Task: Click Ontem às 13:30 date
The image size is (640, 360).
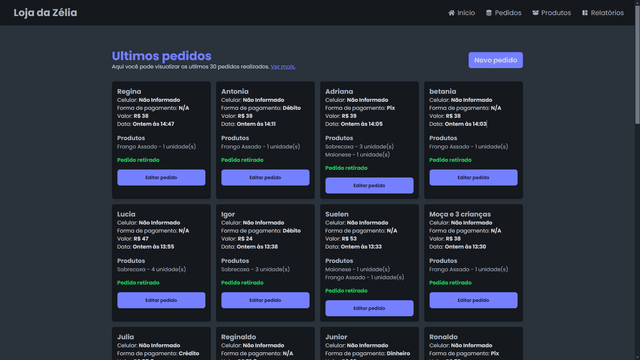Action: [465, 247]
